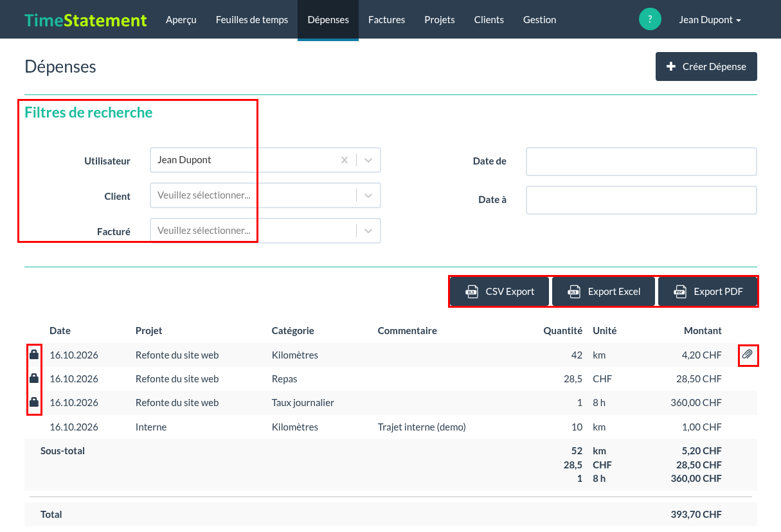The image size is (781, 532).
Task: Click the green help question mark icon
Action: tap(650, 19)
